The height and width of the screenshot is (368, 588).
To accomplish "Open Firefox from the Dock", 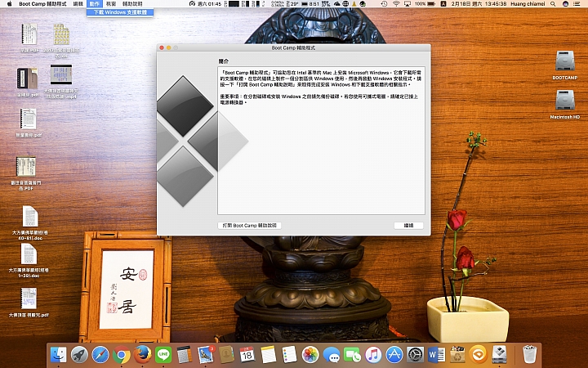I will tap(142, 354).
